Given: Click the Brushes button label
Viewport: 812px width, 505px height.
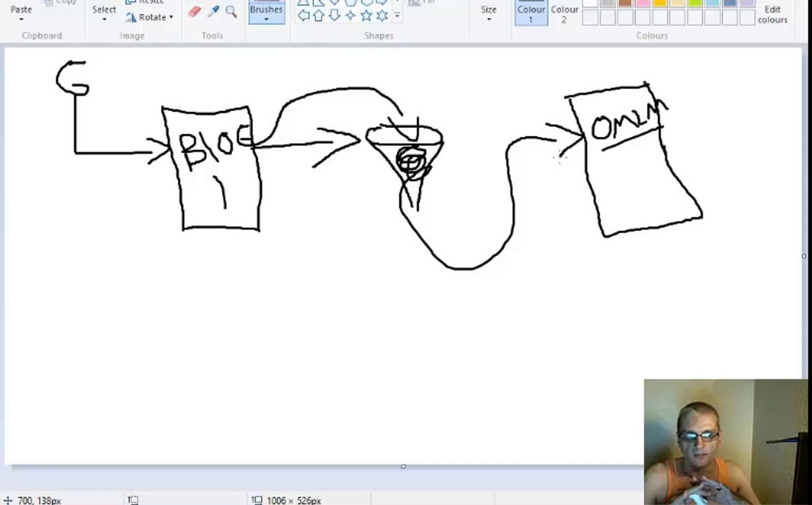Looking at the screenshot, I should (266, 9).
